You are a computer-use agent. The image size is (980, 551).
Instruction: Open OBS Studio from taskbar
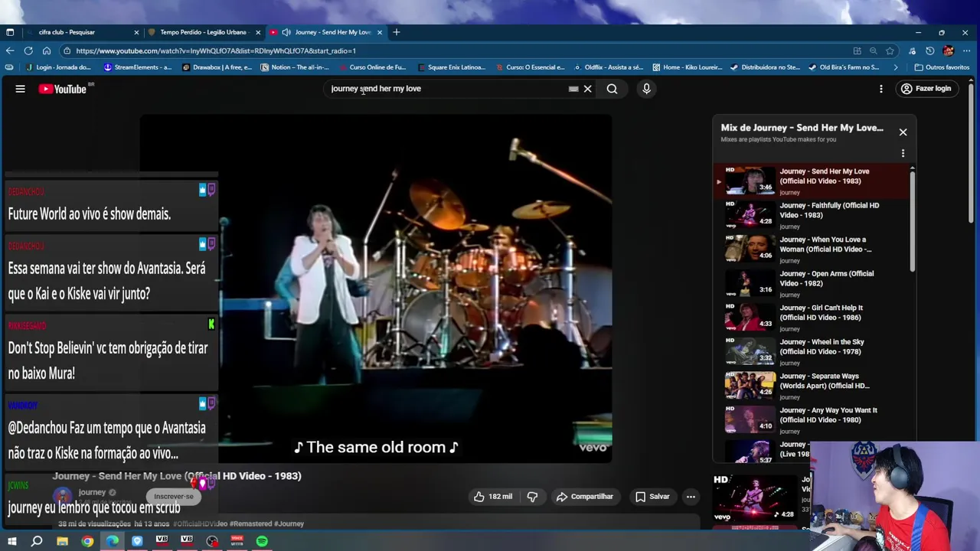click(212, 542)
